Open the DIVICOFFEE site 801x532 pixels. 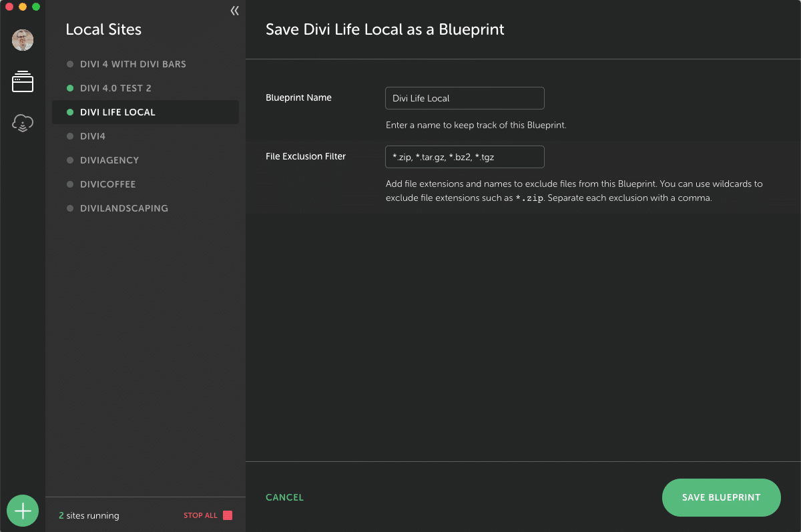107,184
